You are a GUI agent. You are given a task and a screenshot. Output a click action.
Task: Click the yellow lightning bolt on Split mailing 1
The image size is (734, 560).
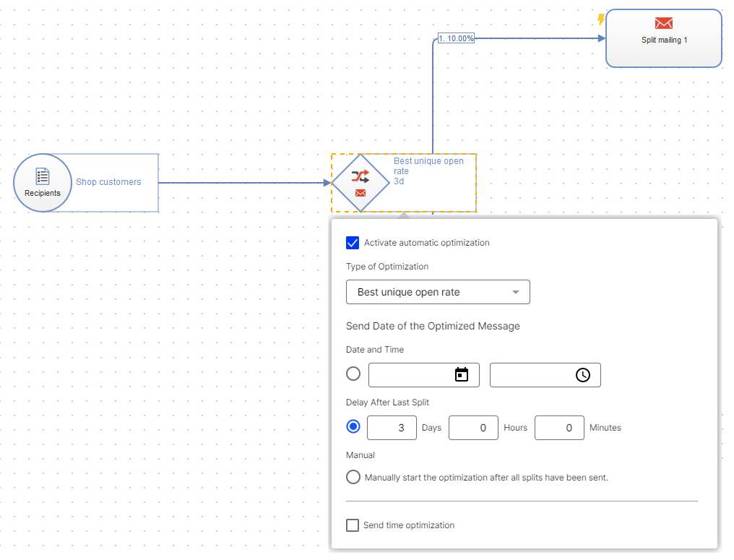point(601,20)
